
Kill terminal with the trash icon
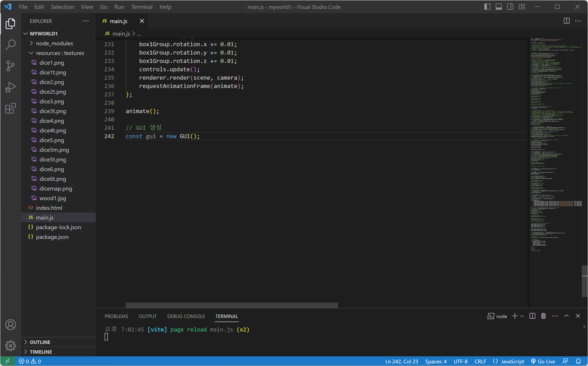click(x=543, y=316)
